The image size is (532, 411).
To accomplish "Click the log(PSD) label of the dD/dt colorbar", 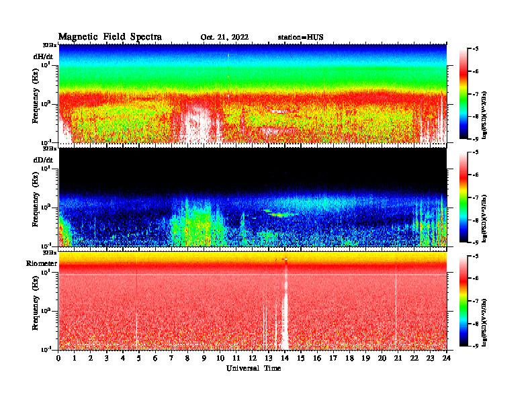I will pyautogui.click(x=484, y=218).
